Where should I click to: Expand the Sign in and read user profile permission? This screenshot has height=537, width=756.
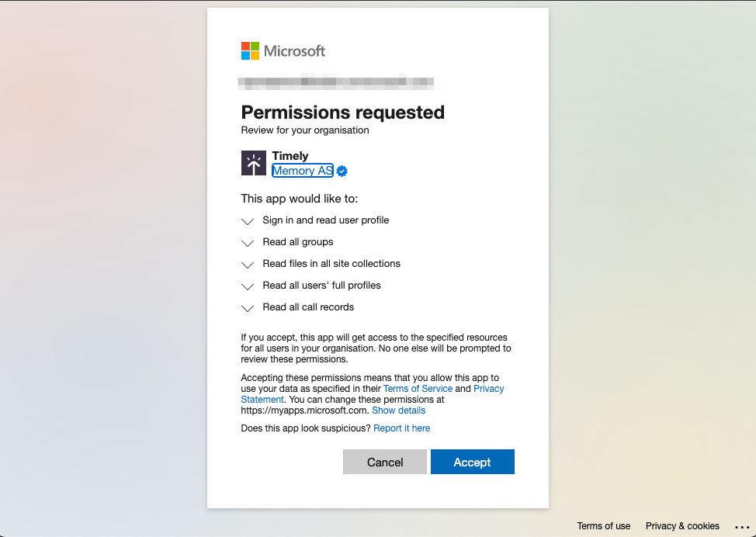pyautogui.click(x=247, y=221)
